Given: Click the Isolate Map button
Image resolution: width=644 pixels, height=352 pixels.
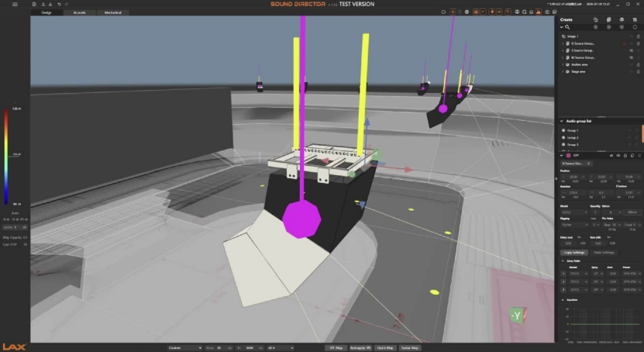Looking at the screenshot, I should pos(410,348).
